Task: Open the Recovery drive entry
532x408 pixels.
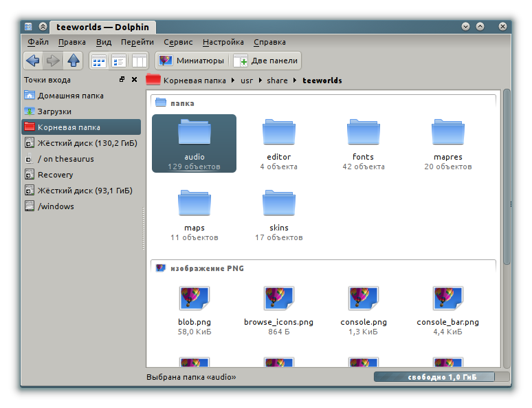Action: 81,175
